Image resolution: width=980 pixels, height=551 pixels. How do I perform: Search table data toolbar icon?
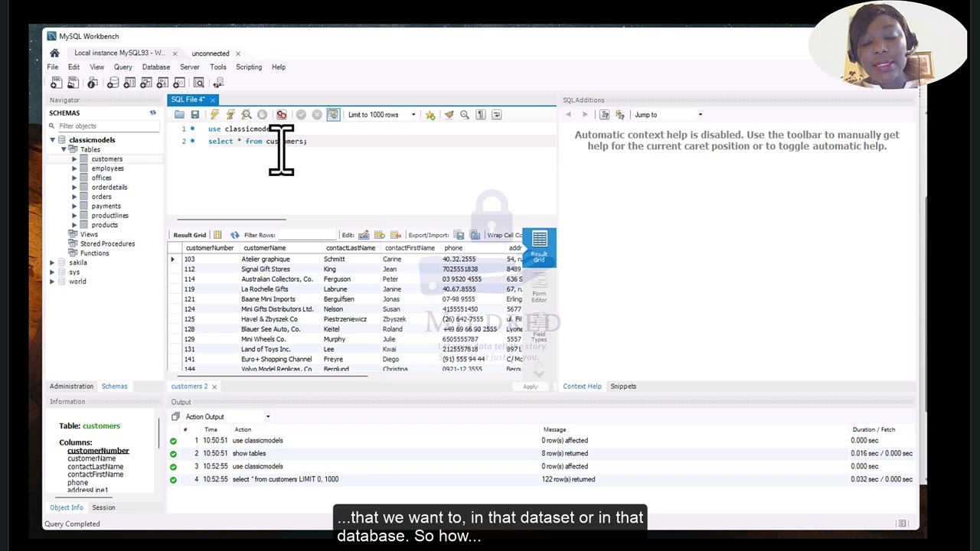click(199, 83)
